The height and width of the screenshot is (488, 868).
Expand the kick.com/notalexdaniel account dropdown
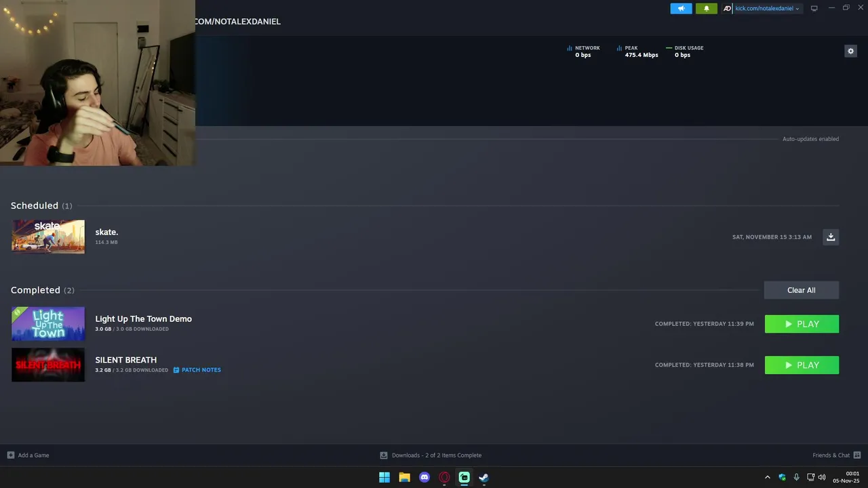(x=767, y=8)
